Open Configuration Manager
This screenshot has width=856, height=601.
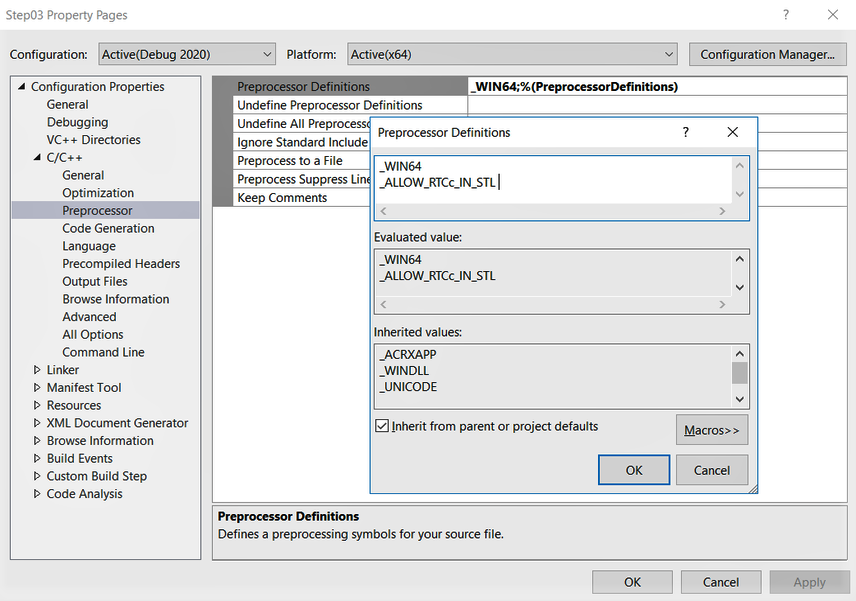pyautogui.click(x=768, y=55)
